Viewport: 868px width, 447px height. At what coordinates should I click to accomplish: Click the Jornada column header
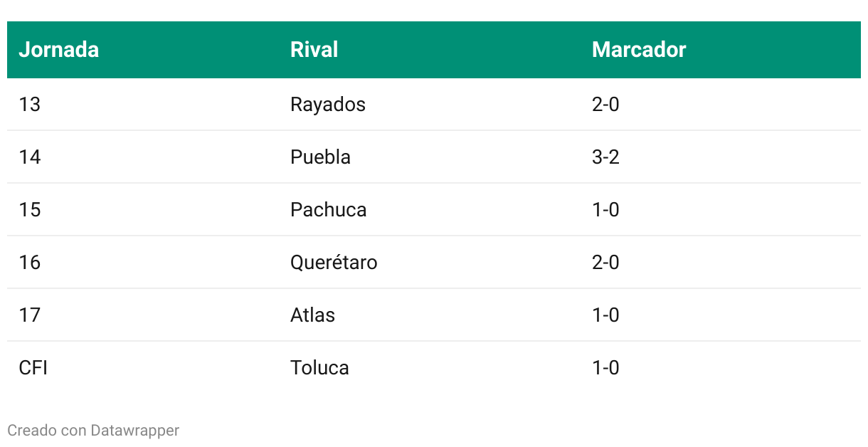click(58, 50)
